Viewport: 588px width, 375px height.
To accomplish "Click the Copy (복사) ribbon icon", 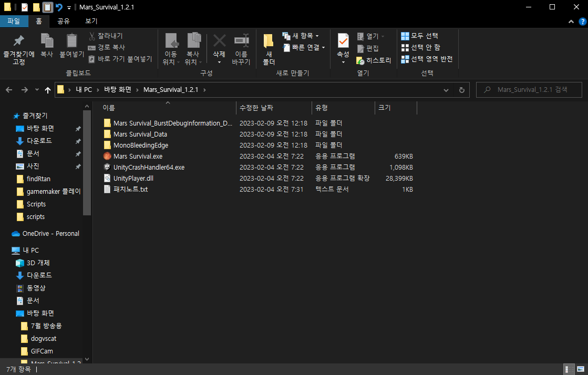I will pyautogui.click(x=47, y=40).
